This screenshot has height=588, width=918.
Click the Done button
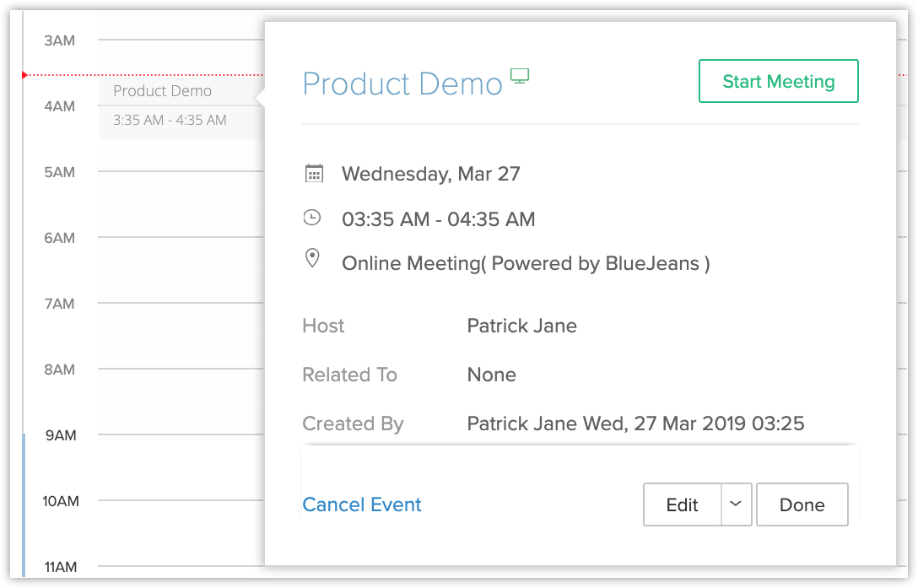(802, 504)
